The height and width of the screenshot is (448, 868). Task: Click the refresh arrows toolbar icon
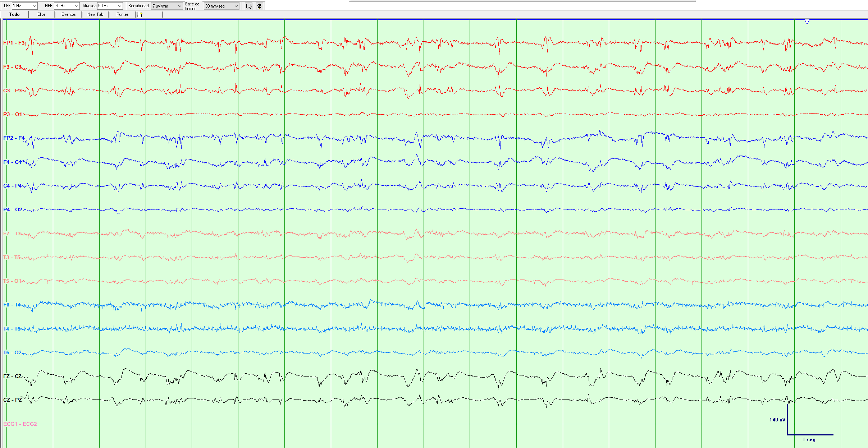pos(259,6)
